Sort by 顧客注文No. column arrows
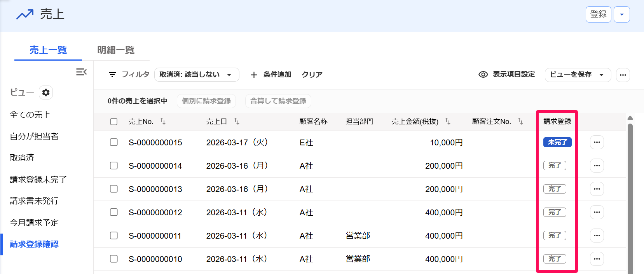The width and height of the screenshot is (644, 274). coord(520,122)
